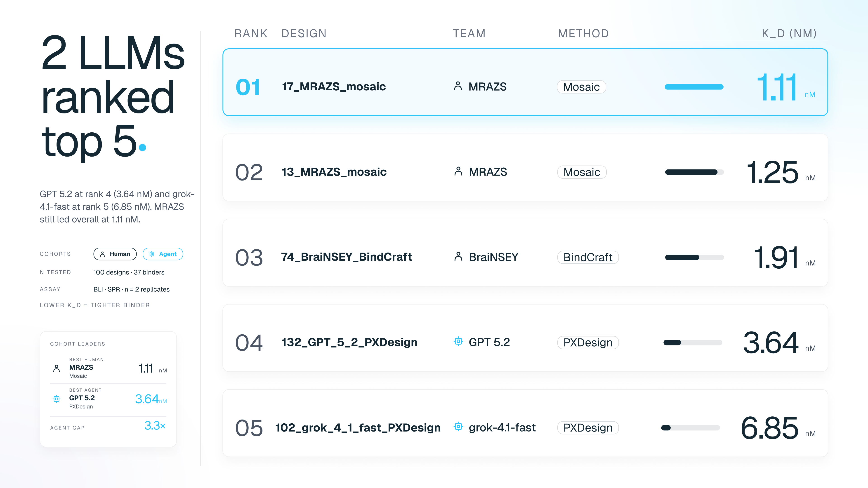Click the PXDesign tag in the grok-4.1-fast row
Viewport: 868px width, 488px height.
coord(588,428)
